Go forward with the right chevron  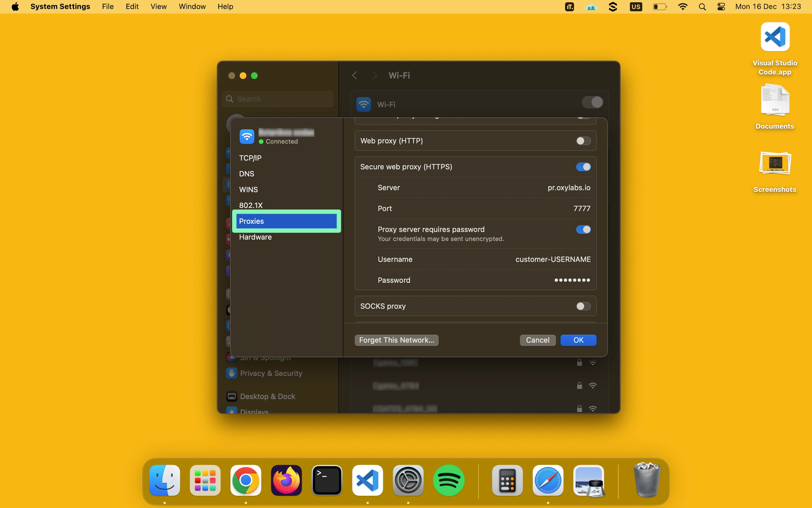375,75
